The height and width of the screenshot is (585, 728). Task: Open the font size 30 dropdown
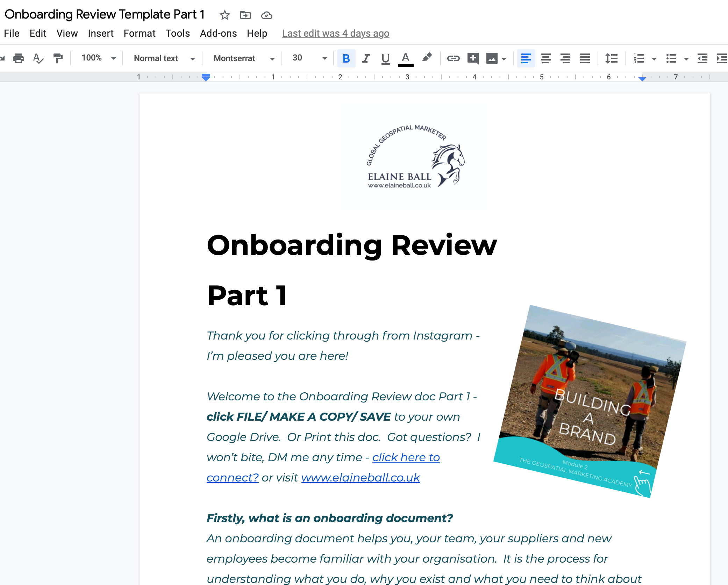(310, 58)
